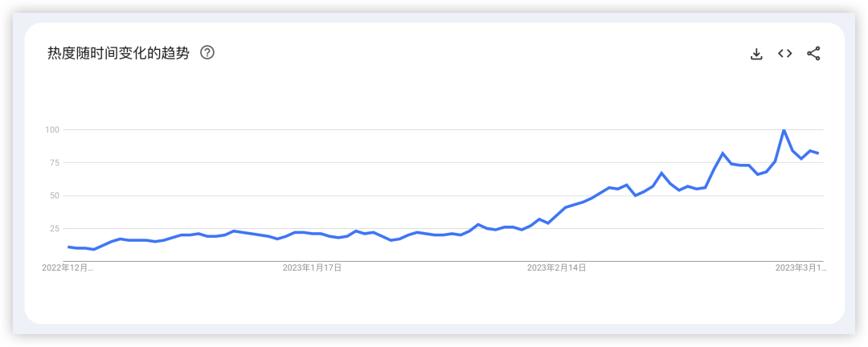Click the help question mark icon
Image resolution: width=868 pixels, height=347 pixels.
[x=207, y=53]
